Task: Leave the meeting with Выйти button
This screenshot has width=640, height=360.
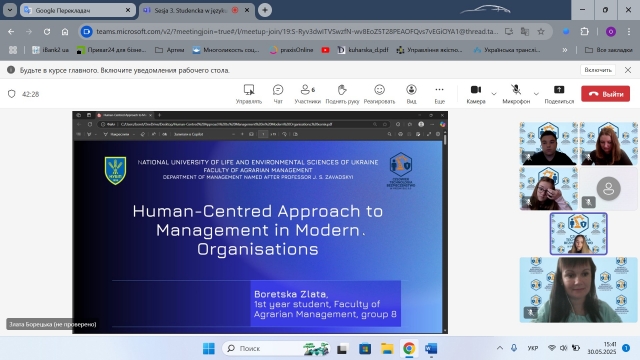Action: pyautogui.click(x=605, y=94)
